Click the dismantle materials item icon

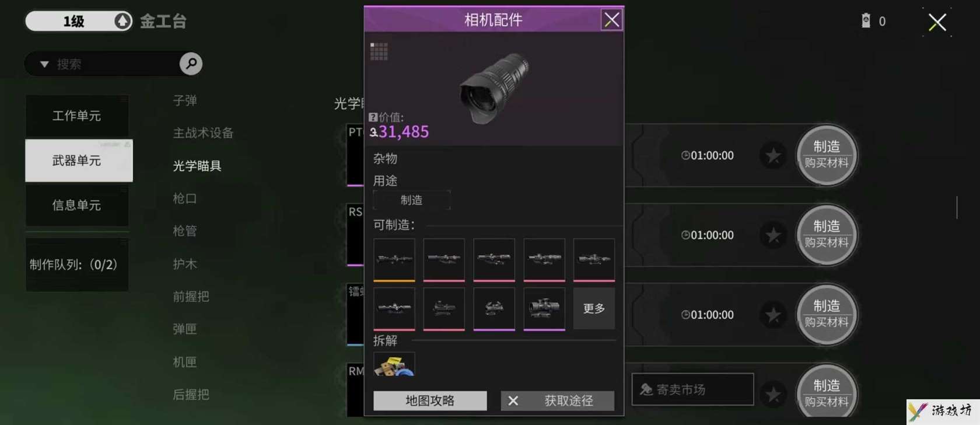pyautogui.click(x=394, y=364)
